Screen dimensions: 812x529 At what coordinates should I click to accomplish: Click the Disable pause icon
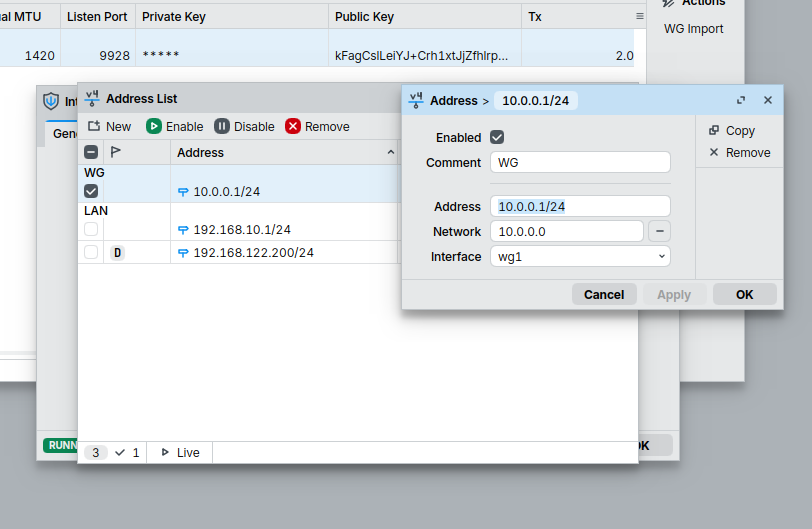tap(222, 127)
